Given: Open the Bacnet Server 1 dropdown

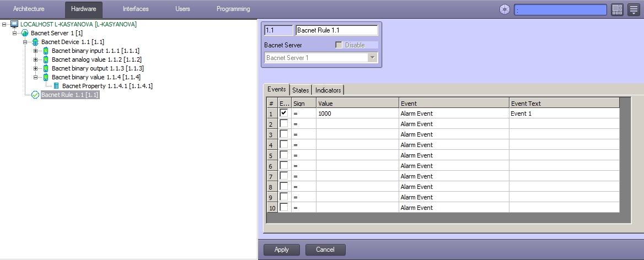Looking at the screenshot, I should point(373,57).
